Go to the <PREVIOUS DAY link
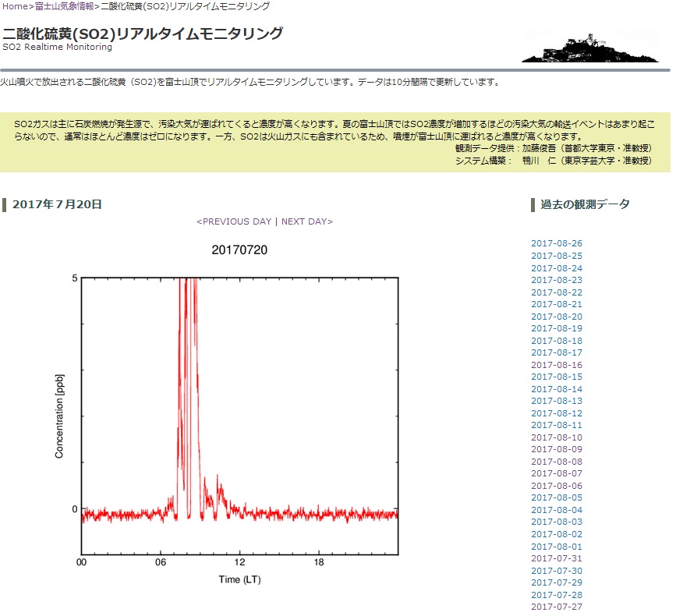The height and width of the screenshot is (616, 676). pos(234,221)
